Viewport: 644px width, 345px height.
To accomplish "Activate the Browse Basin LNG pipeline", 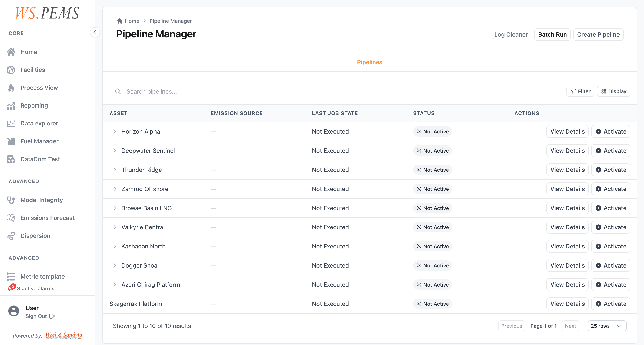I will (x=611, y=208).
